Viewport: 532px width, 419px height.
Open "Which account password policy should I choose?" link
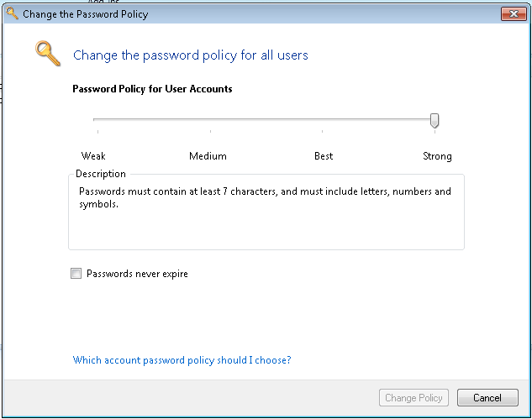182,360
